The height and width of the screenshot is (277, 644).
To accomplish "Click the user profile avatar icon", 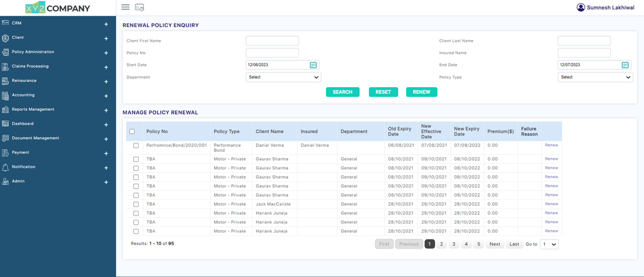I will pos(581,7).
